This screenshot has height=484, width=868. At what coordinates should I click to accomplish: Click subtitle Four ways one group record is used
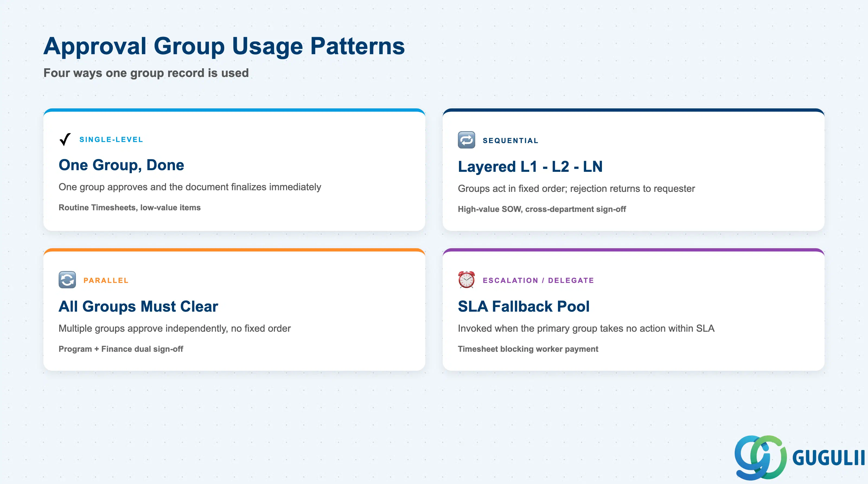[146, 73]
